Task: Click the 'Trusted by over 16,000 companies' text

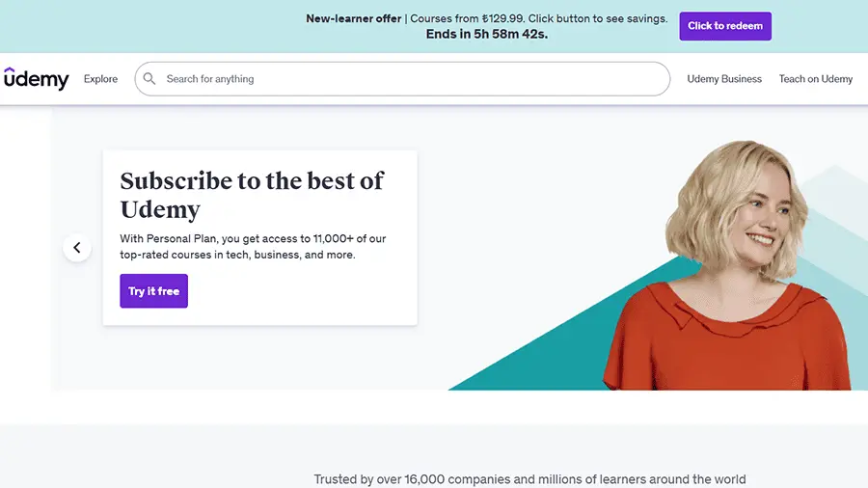Action: tap(529, 479)
